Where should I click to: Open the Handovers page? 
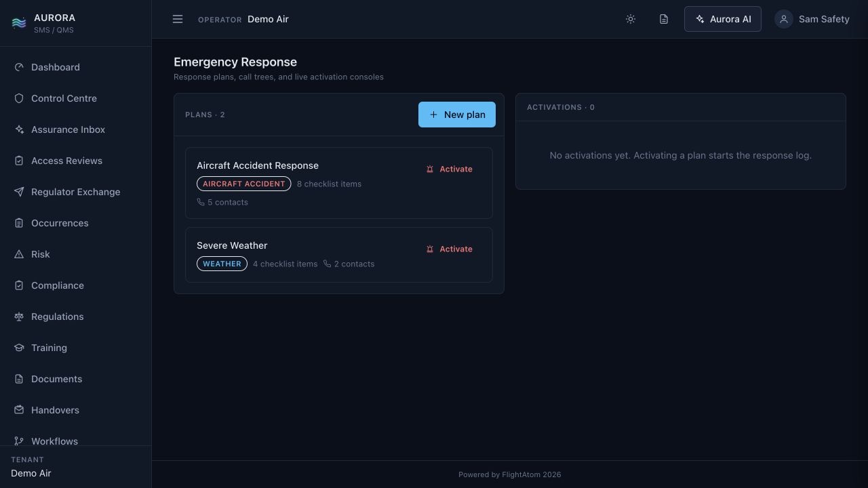point(75,410)
